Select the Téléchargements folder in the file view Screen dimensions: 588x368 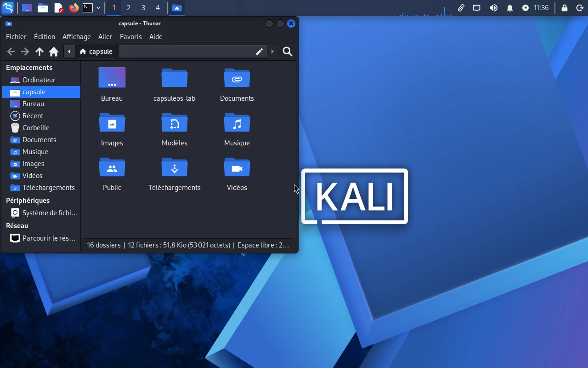click(x=175, y=174)
